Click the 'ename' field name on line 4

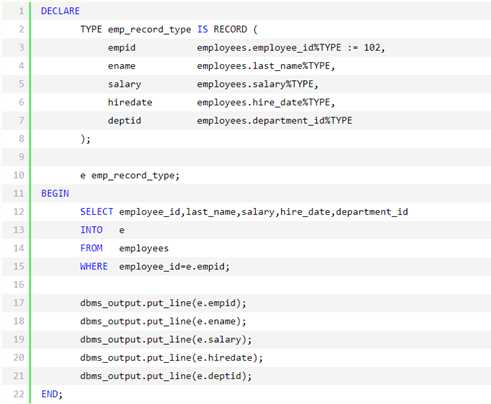coord(122,66)
